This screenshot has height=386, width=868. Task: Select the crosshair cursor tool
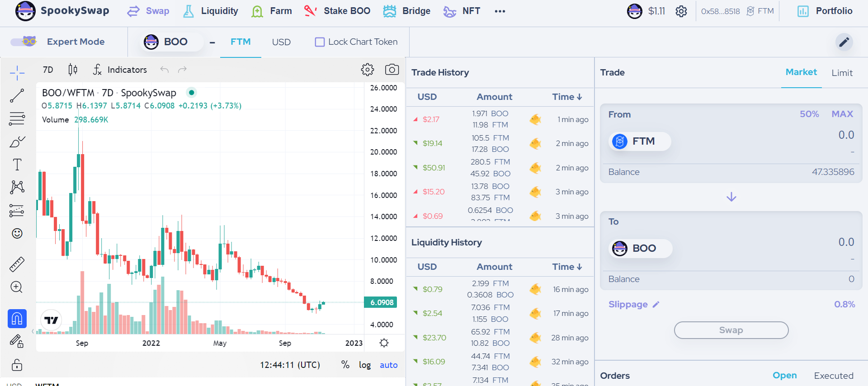click(x=17, y=72)
